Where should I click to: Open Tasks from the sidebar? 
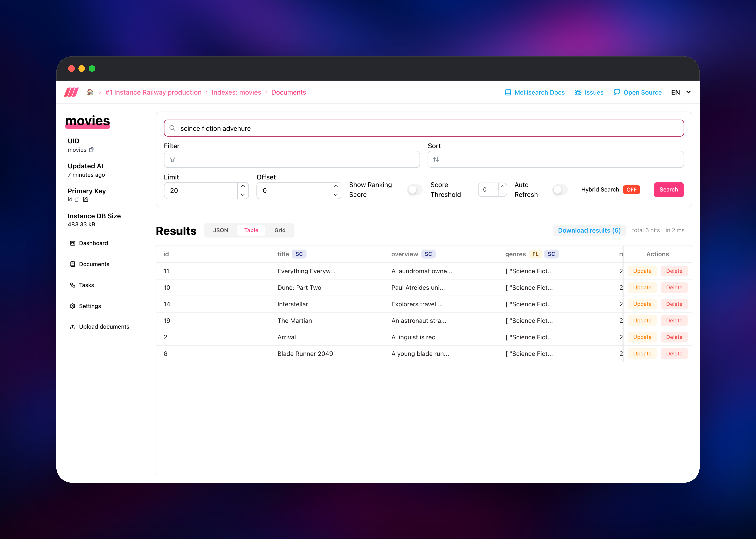click(x=86, y=285)
